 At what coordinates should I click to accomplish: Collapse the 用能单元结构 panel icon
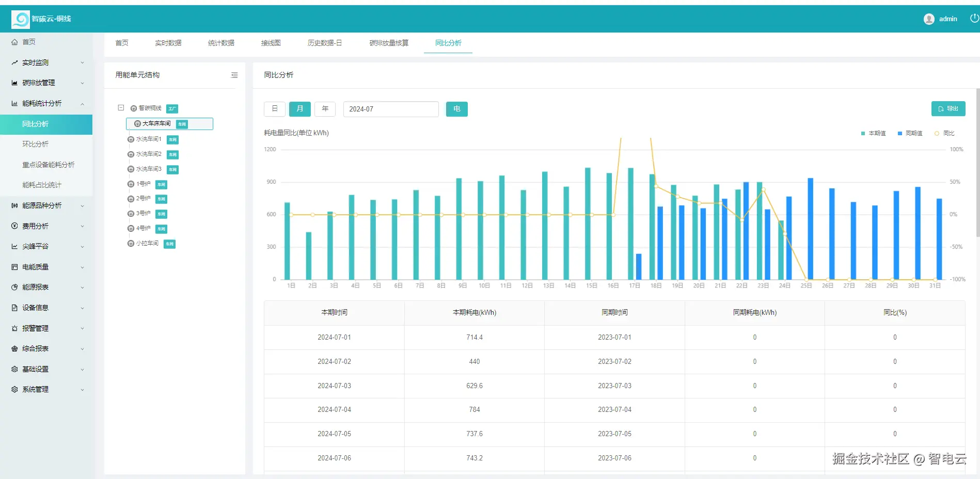tap(234, 75)
